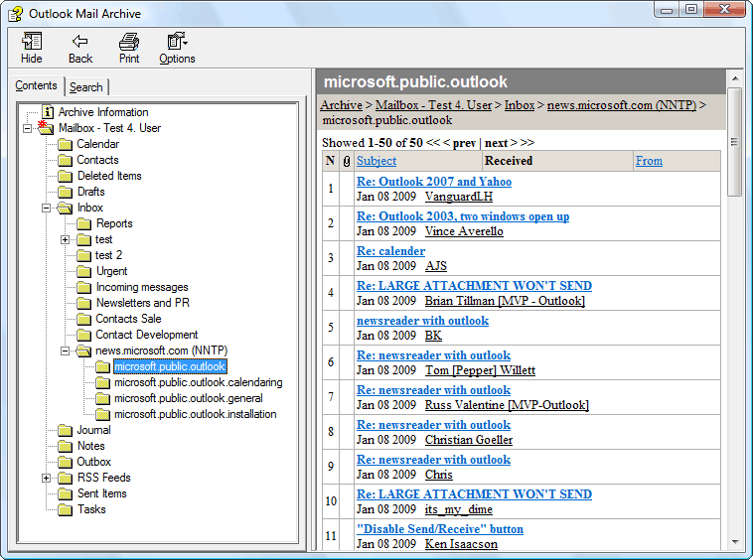Click the scrollbar down arrow
This screenshot has width=753, height=560.
(x=735, y=542)
